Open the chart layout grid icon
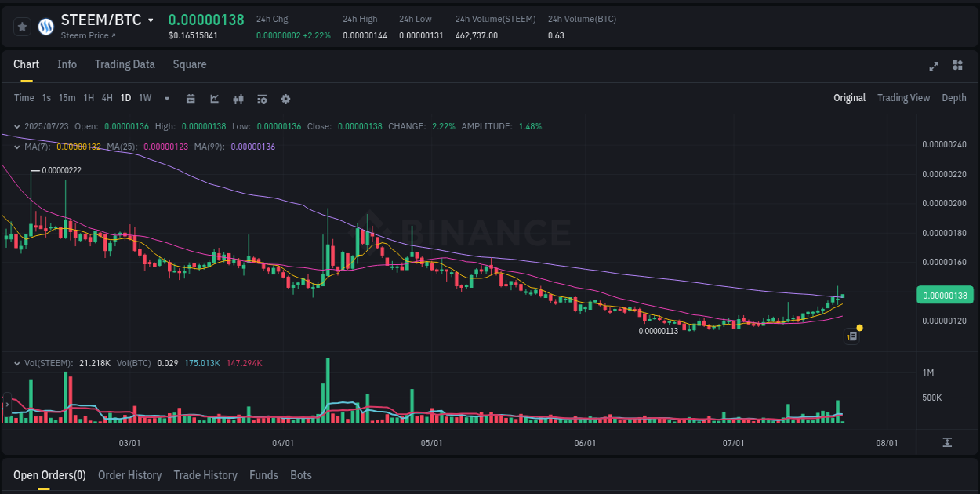Image resolution: width=980 pixels, height=494 pixels. tap(957, 67)
